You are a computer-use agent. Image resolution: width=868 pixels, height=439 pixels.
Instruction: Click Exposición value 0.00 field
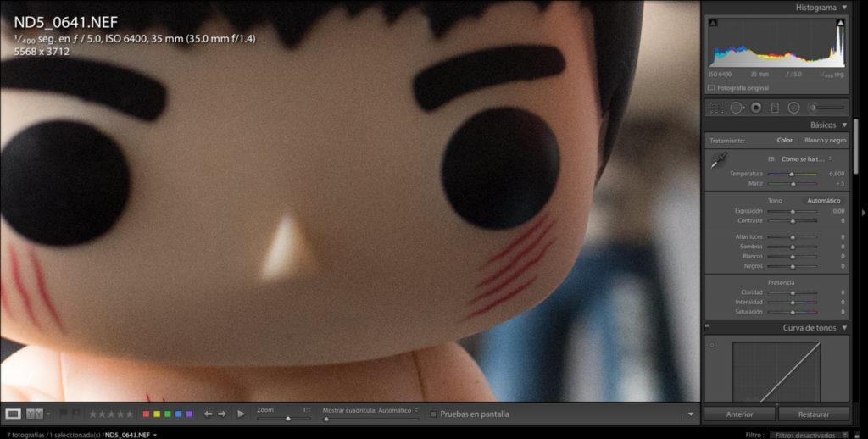point(838,211)
